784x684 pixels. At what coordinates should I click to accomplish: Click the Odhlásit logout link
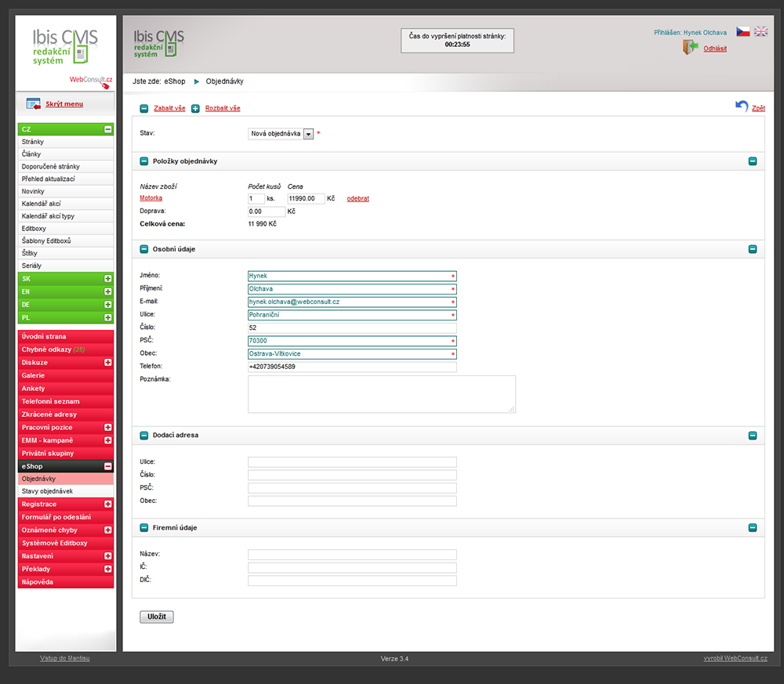[714, 49]
